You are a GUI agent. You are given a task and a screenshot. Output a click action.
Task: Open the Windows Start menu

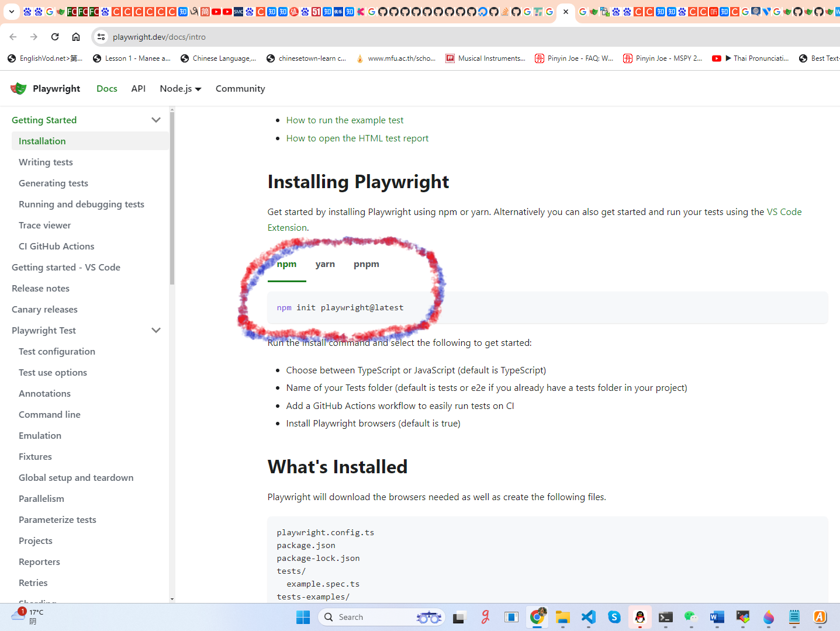tap(303, 617)
